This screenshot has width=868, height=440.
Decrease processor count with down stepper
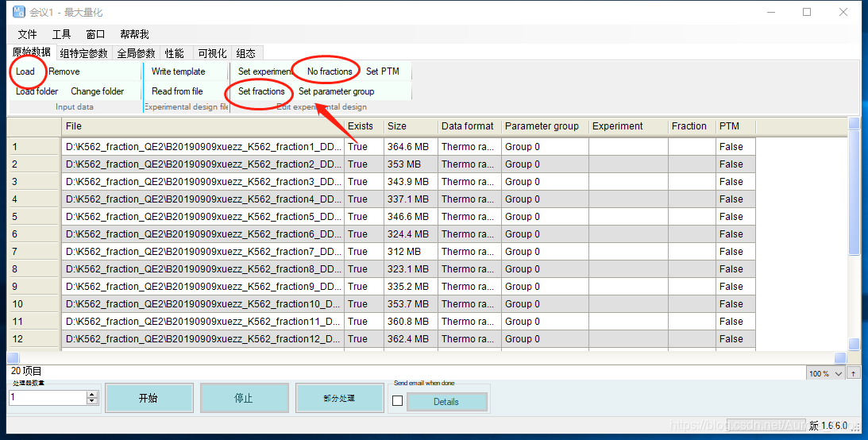[x=92, y=401]
